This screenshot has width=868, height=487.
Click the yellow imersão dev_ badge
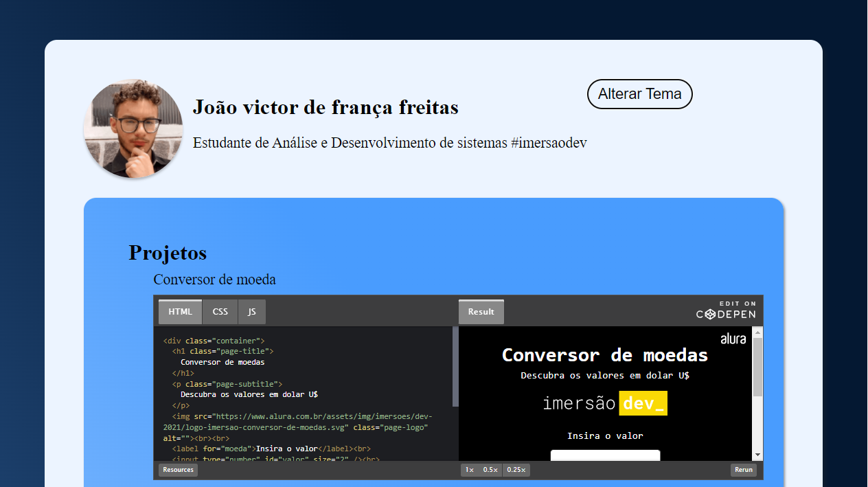[x=643, y=403]
